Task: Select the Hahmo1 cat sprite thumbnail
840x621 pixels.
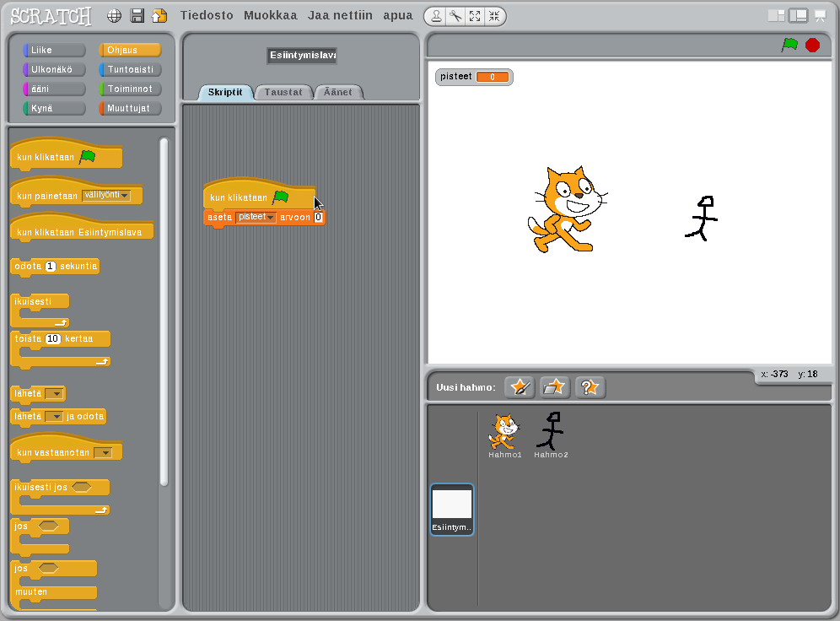Action: tap(504, 435)
